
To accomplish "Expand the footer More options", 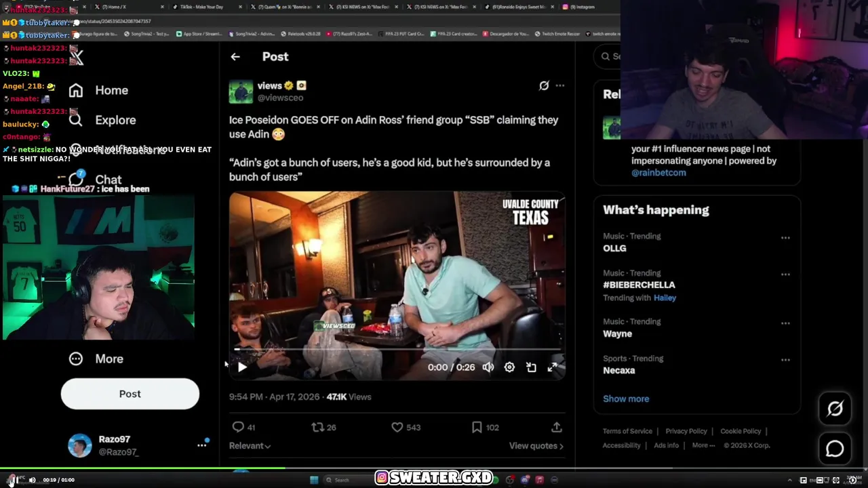I will pyautogui.click(x=703, y=445).
